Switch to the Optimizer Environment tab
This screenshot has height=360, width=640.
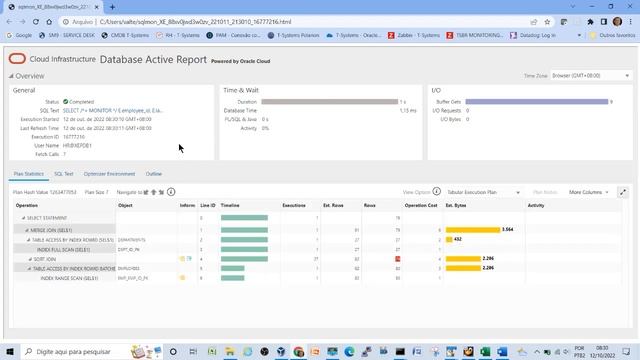click(x=109, y=174)
